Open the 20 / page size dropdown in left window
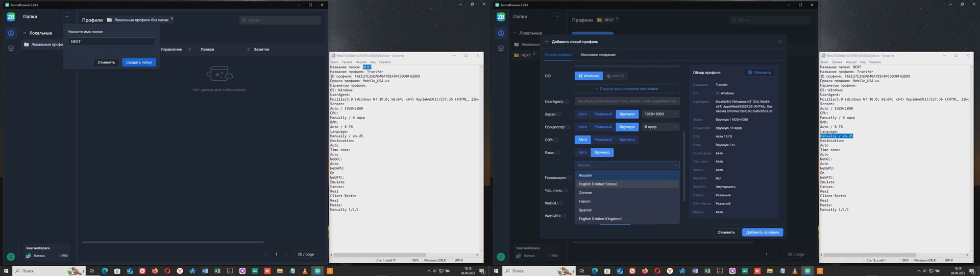 click(x=308, y=254)
